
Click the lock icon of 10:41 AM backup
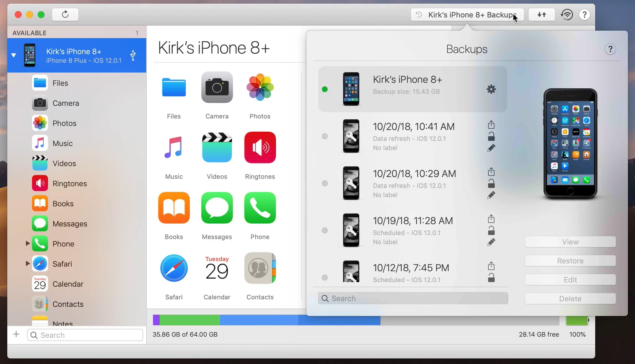pyautogui.click(x=491, y=136)
